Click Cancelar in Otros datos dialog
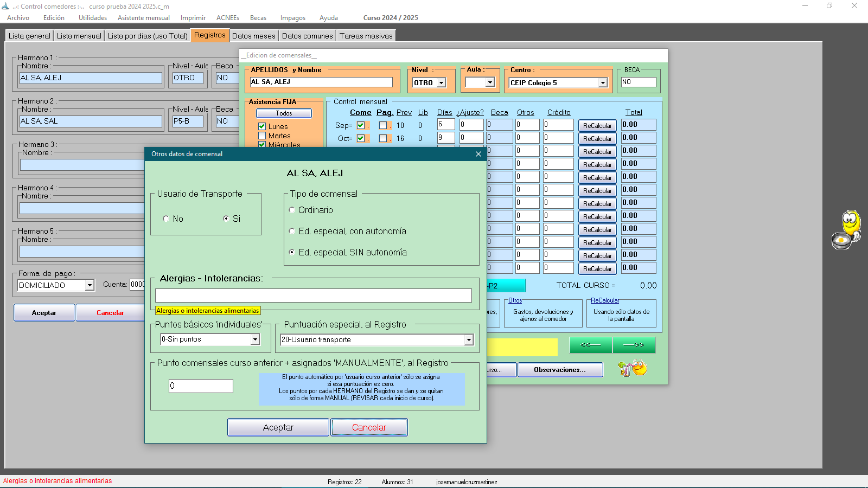 pyautogui.click(x=369, y=427)
